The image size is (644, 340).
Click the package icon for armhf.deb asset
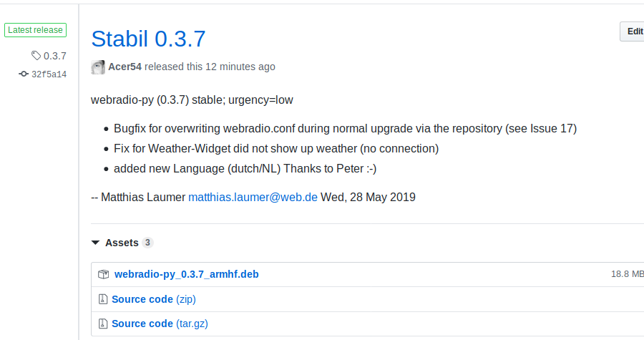point(104,274)
